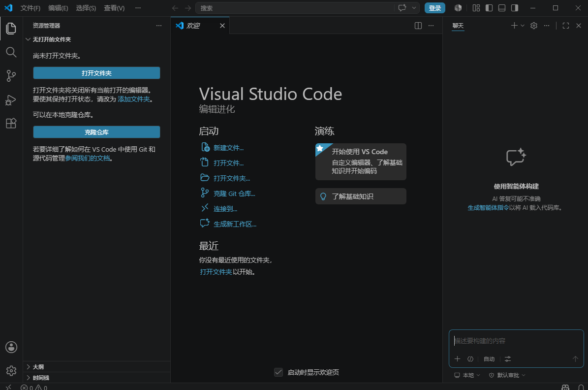This screenshot has width=588, height=390.
Task: Split the editor to the right
Action: (418, 26)
